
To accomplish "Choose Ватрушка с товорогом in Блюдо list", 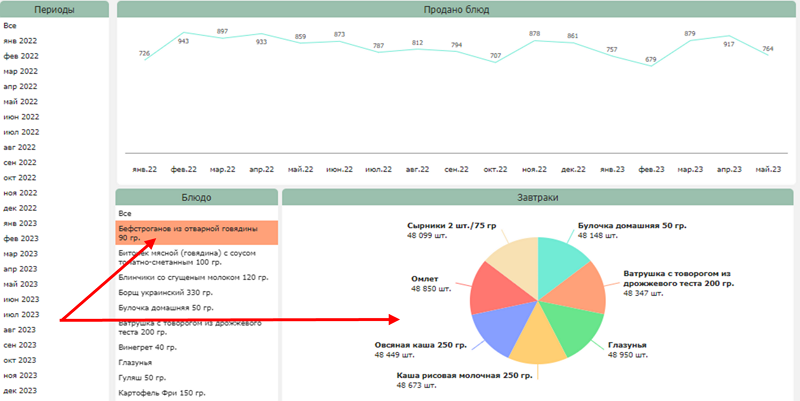I will point(196,328).
